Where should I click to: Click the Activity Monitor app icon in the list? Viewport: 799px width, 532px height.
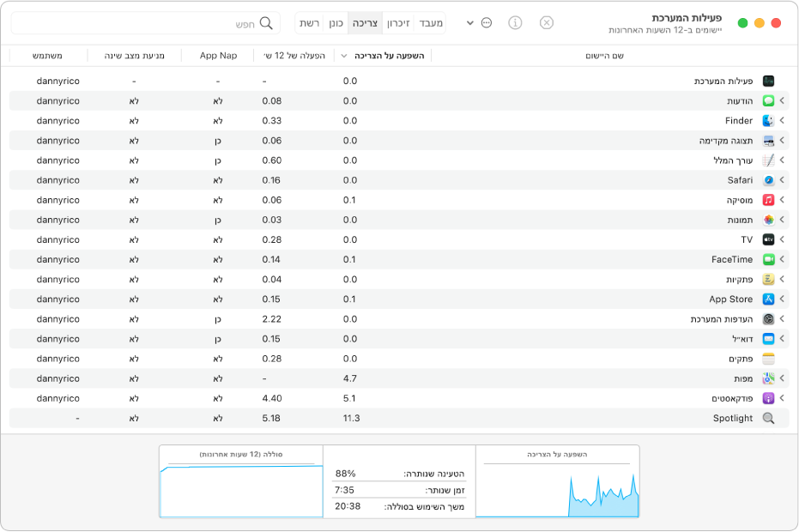click(x=768, y=81)
